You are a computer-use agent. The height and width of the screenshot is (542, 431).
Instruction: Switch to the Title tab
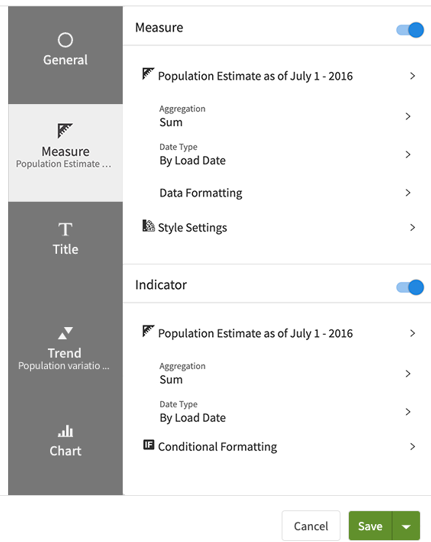(x=65, y=239)
